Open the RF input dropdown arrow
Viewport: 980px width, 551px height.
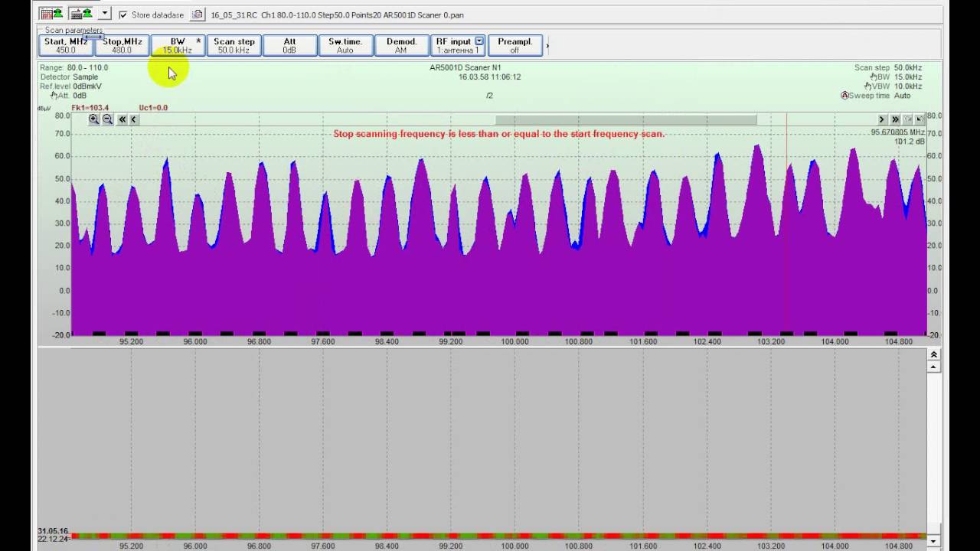479,41
